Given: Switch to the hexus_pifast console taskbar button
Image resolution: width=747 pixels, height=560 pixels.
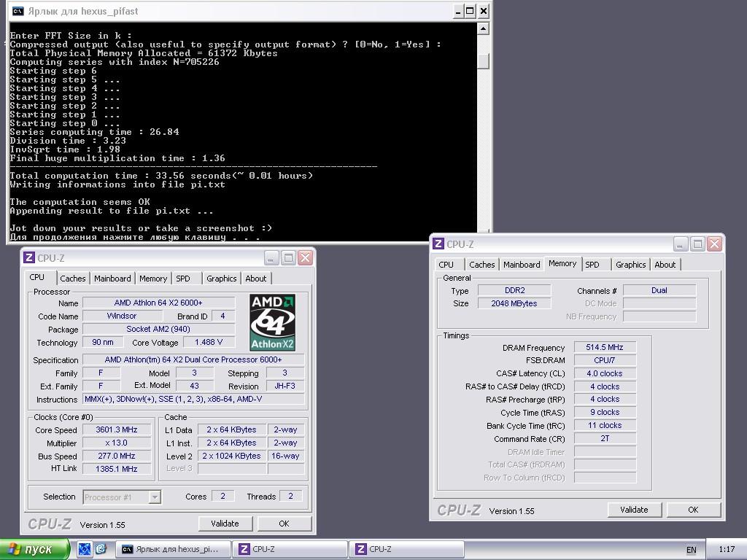Looking at the screenshot, I should click(x=174, y=549).
